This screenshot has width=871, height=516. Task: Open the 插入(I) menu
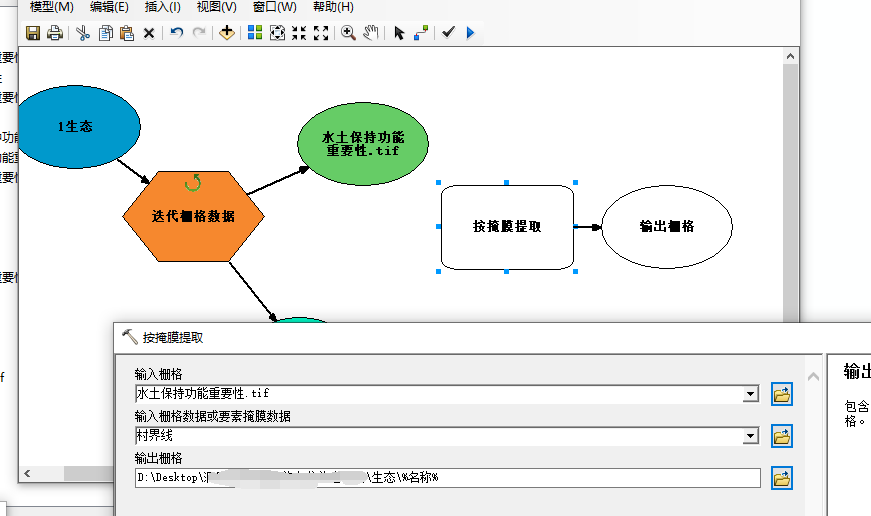pyautogui.click(x=162, y=7)
